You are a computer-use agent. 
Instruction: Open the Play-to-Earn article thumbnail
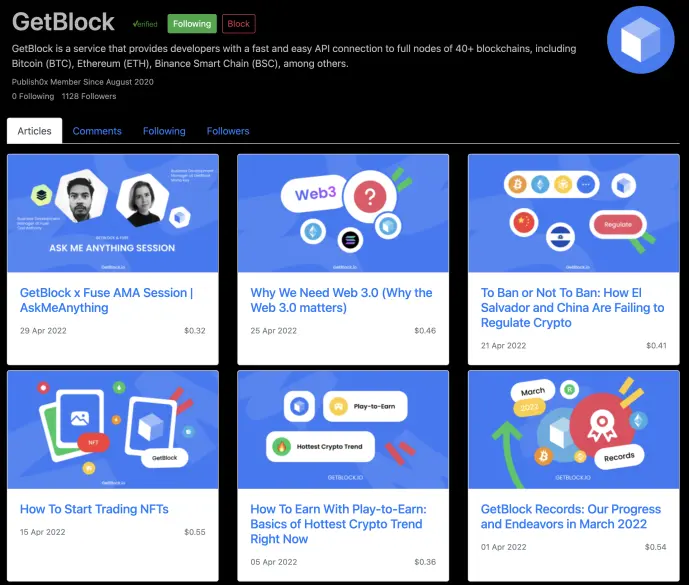point(343,429)
